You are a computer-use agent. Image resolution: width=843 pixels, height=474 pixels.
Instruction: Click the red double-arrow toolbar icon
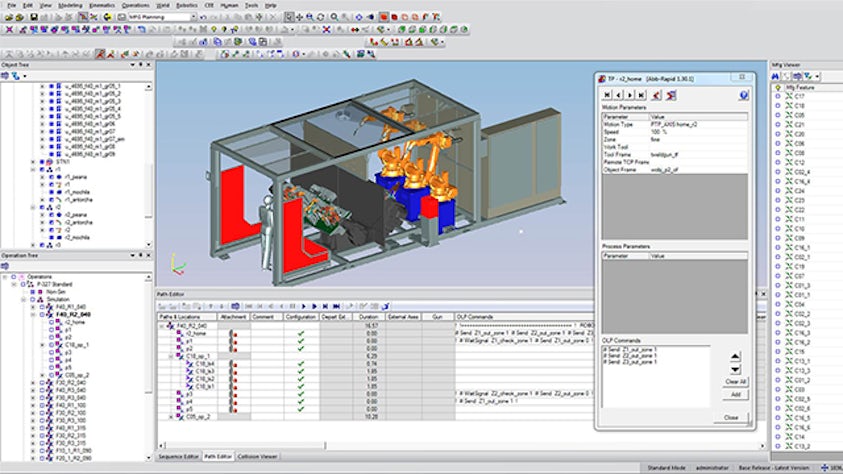(355, 30)
